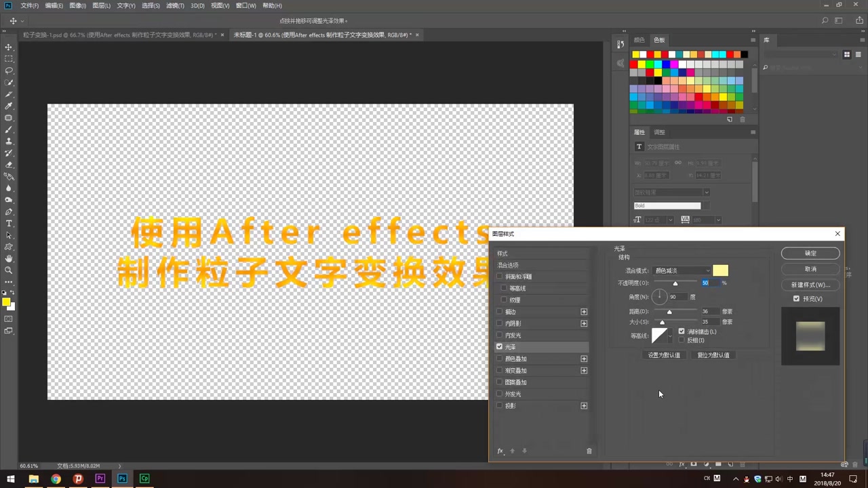868x488 pixels.
Task: Open Swatches panel flyout menu
Action: pos(753,40)
